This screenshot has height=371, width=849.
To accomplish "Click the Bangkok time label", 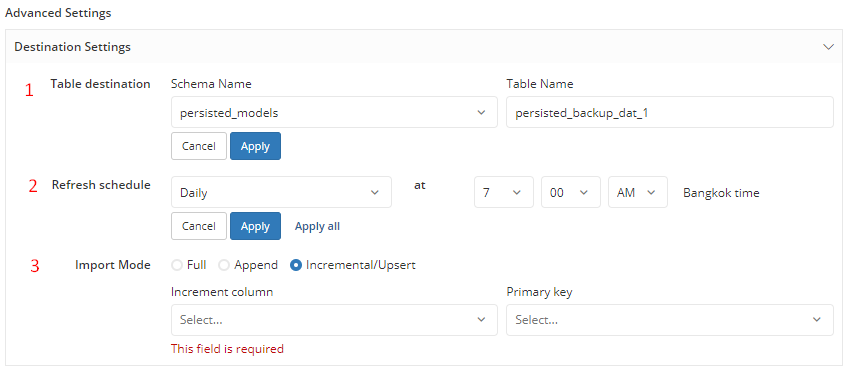I will coord(721,192).
